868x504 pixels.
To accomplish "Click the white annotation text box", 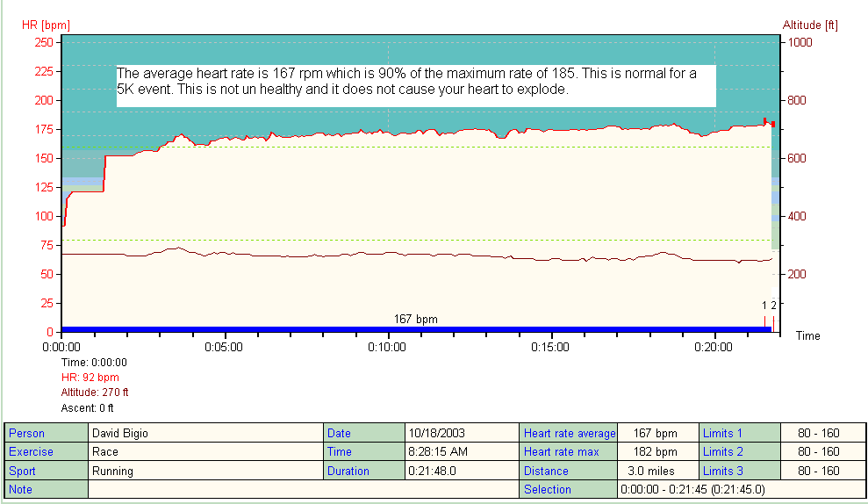I will 416,84.
